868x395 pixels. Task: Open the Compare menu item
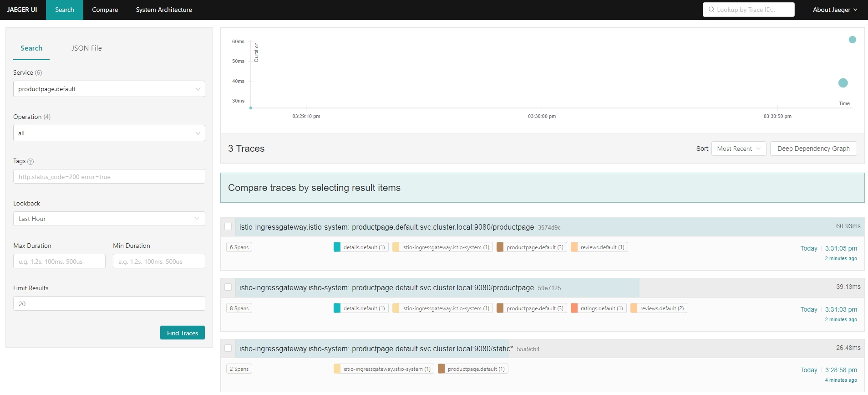[x=105, y=10]
